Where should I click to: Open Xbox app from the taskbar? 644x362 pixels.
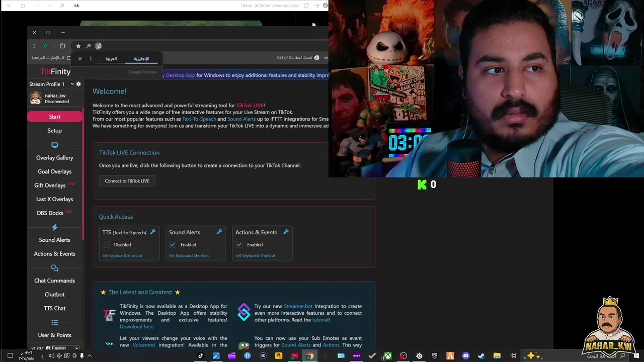[388, 356]
